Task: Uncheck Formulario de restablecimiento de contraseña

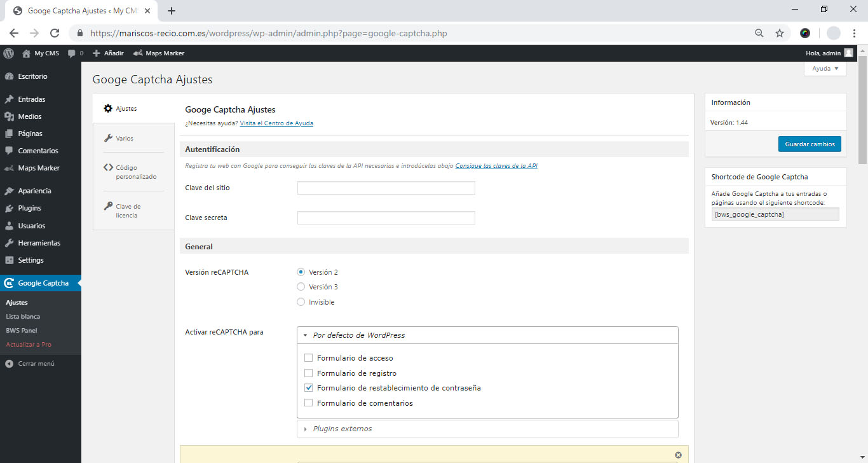Action: point(309,388)
